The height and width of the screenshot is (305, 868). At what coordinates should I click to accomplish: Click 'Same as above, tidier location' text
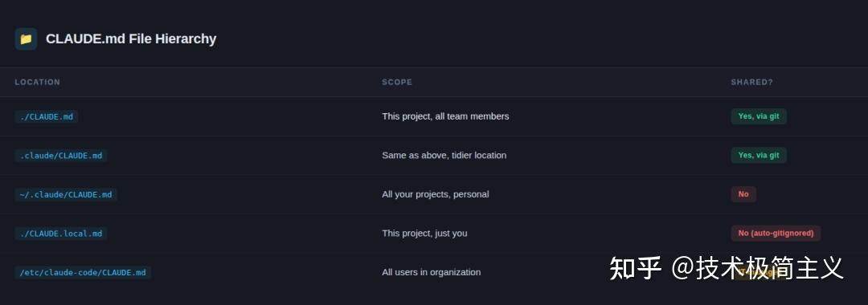pos(444,155)
